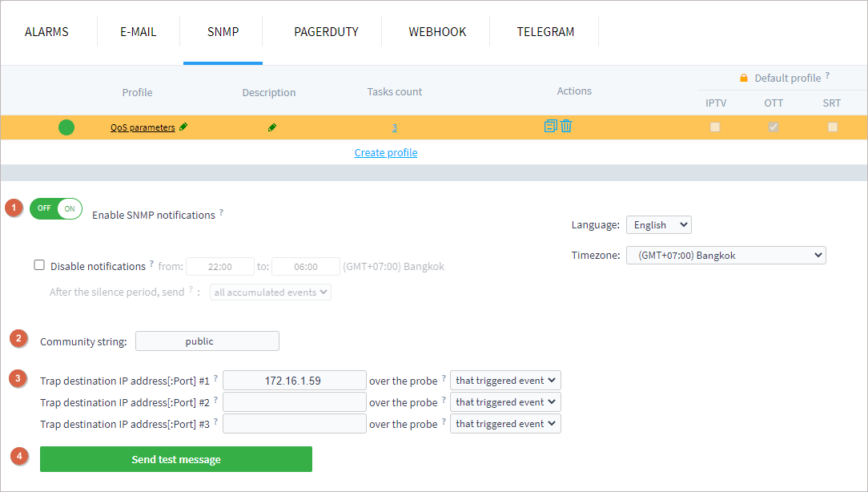Click help mark next to Default profile
This screenshot has width=868, height=492.
click(827, 76)
